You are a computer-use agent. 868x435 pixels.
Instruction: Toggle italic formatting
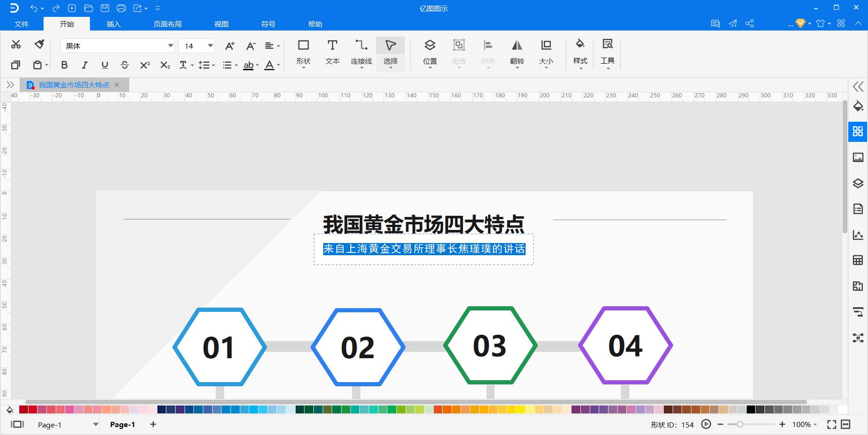click(85, 65)
